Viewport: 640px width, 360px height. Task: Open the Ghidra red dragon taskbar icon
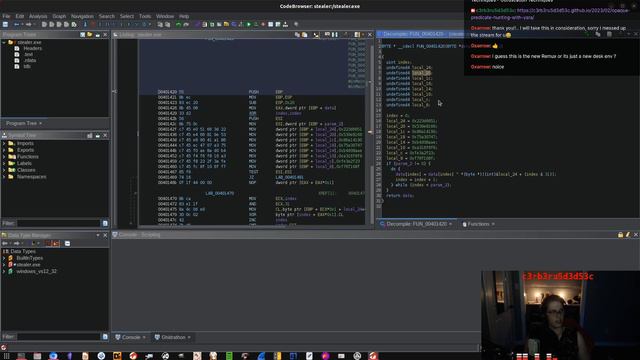[x=373, y=356]
